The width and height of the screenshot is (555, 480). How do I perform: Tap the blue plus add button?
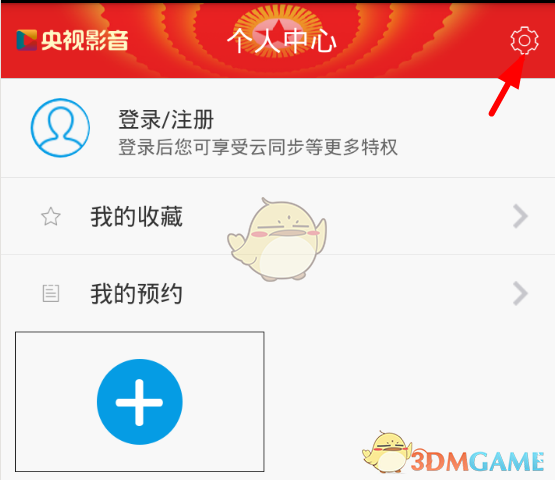139,402
